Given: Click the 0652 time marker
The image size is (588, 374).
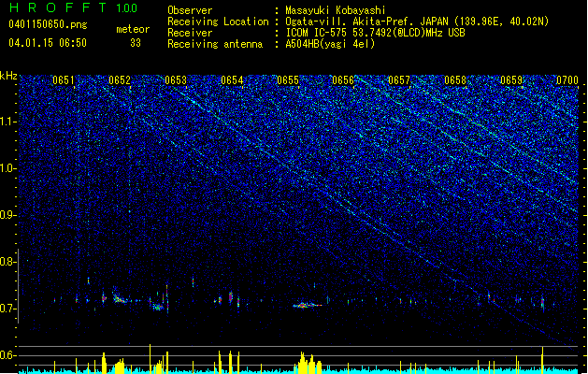Looking at the screenshot, I should (x=120, y=80).
